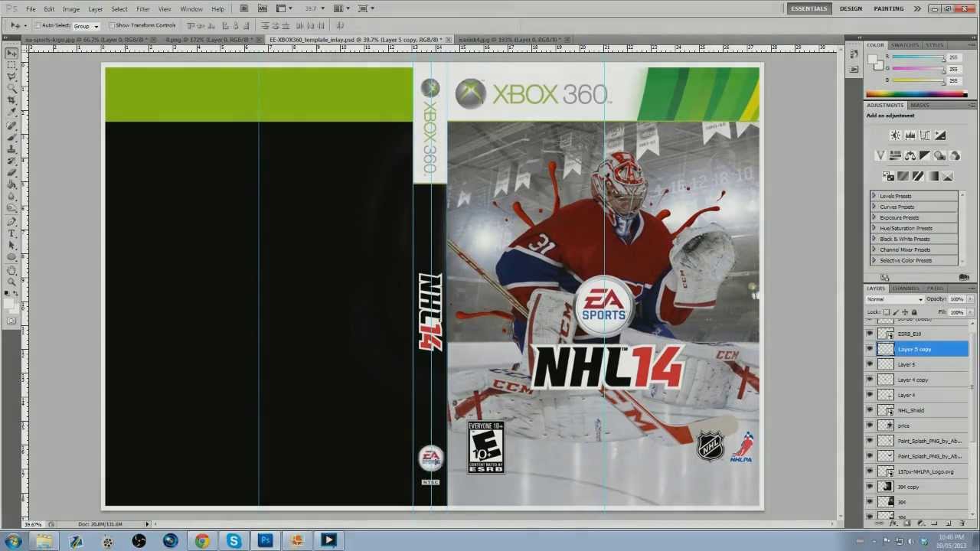Add a Brightness/Contrast adjustment
The height and width of the screenshot is (551, 980).
(x=895, y=135)
